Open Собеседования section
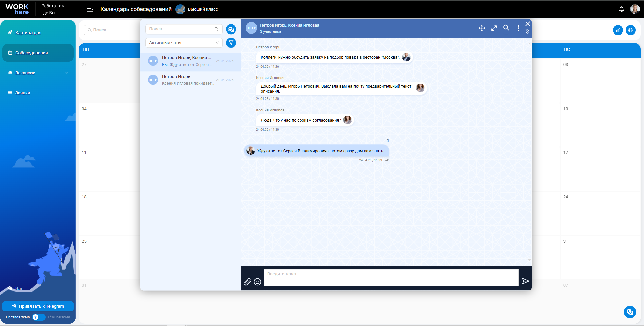This screenshot has height=326, width=644. 38,53
